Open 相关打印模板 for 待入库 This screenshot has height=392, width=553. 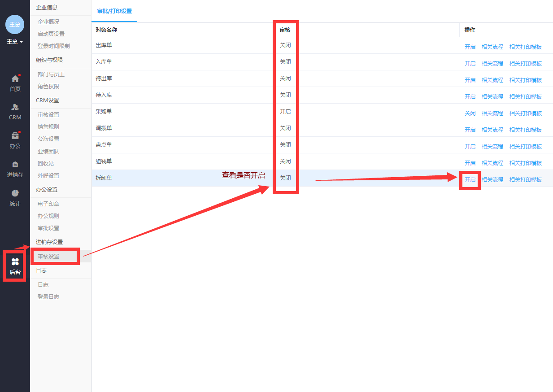tap(526, 96)
